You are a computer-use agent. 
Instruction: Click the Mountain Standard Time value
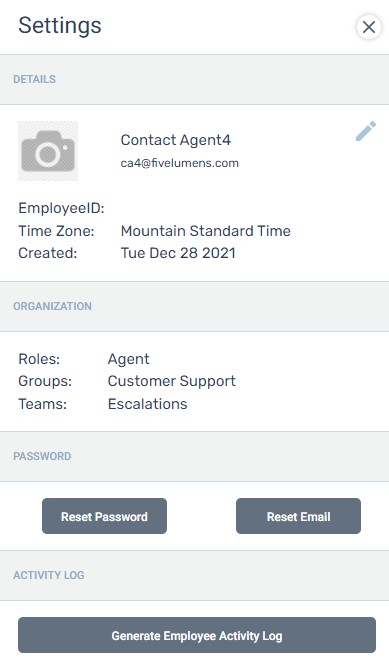206,231
